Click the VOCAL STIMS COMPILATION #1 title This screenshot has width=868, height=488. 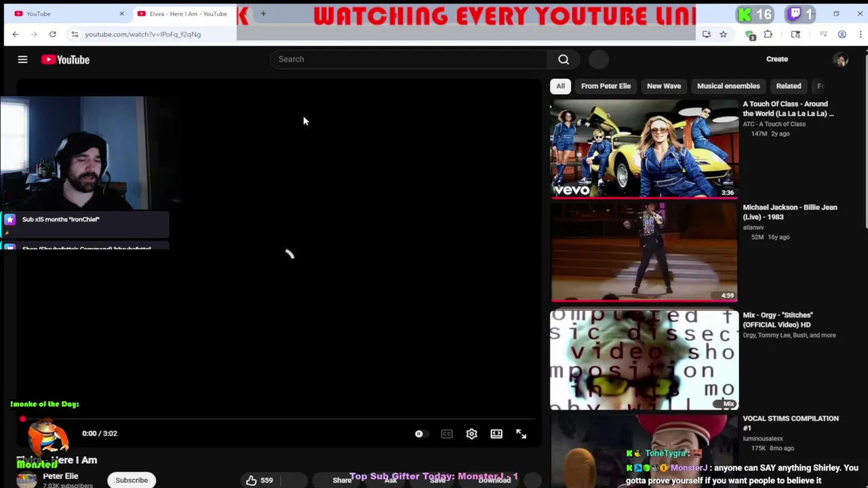coord(791,423)
